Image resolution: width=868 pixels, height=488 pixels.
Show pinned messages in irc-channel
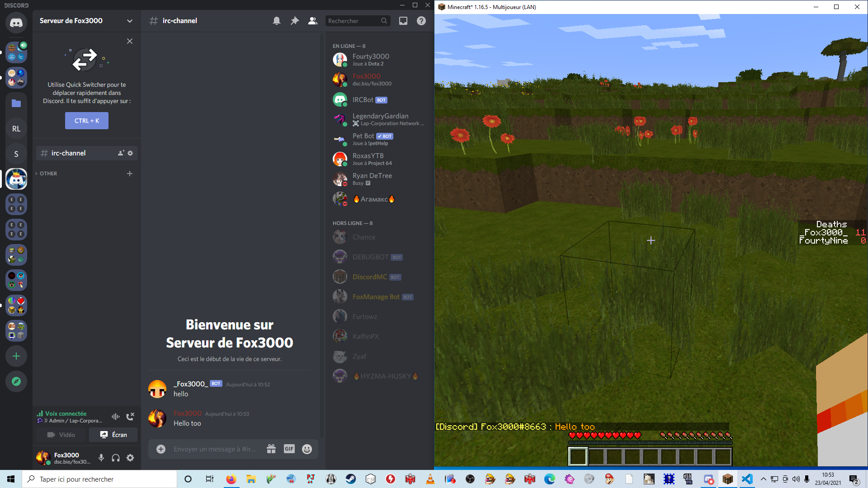295,21
